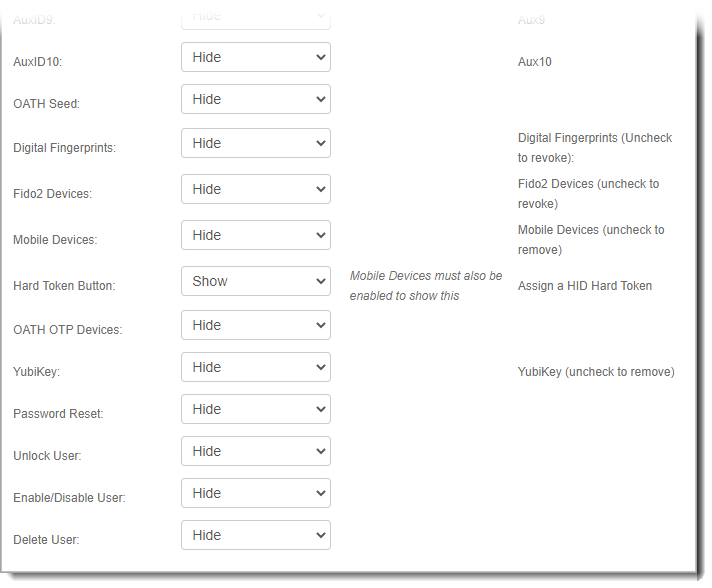Click 'Digital Fingerprints (Uncheck to revoke)' text
The width and height of the screenshot is (712, 588).
click(x=594, y=148)
